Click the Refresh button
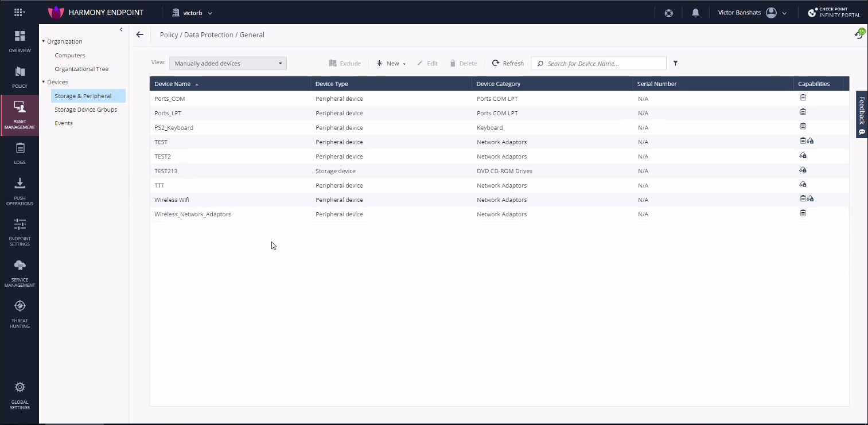This screenshot has width=868, height=425. pos(508,64)
